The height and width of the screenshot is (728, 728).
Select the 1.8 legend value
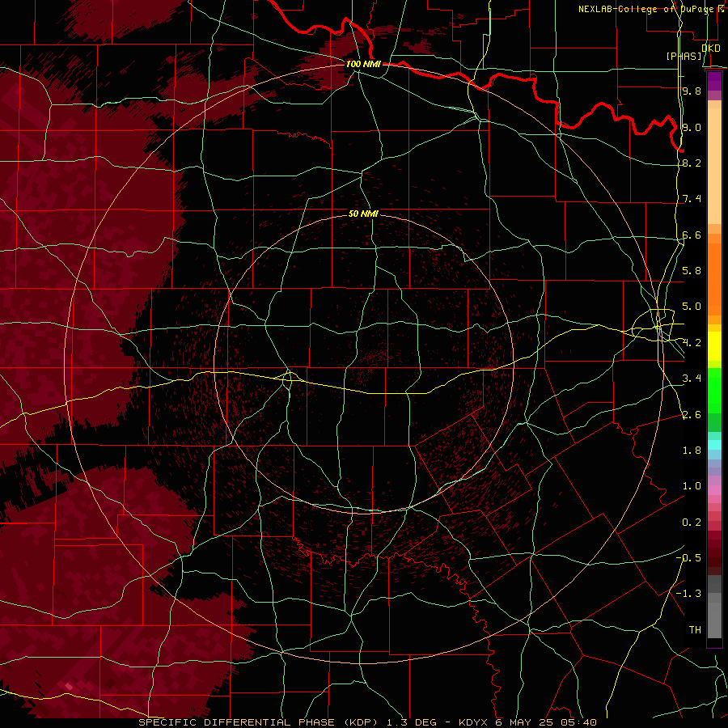pos(692,451)
